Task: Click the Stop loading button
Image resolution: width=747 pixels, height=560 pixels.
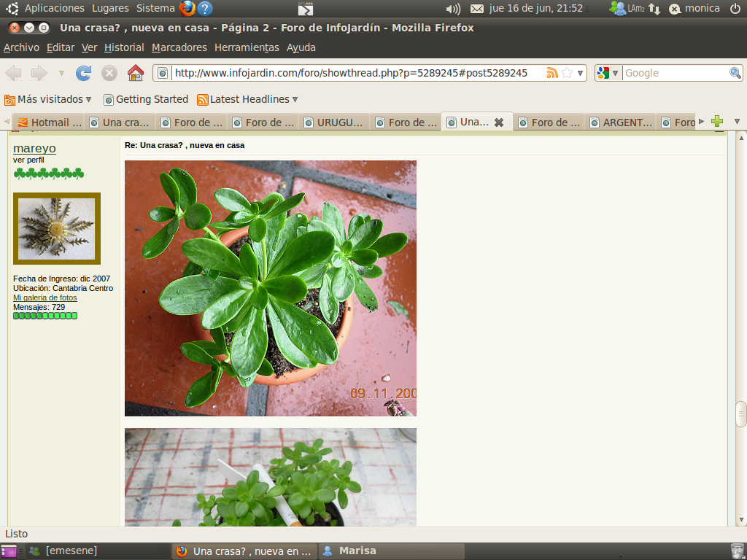Action: [x=109, y=73]
